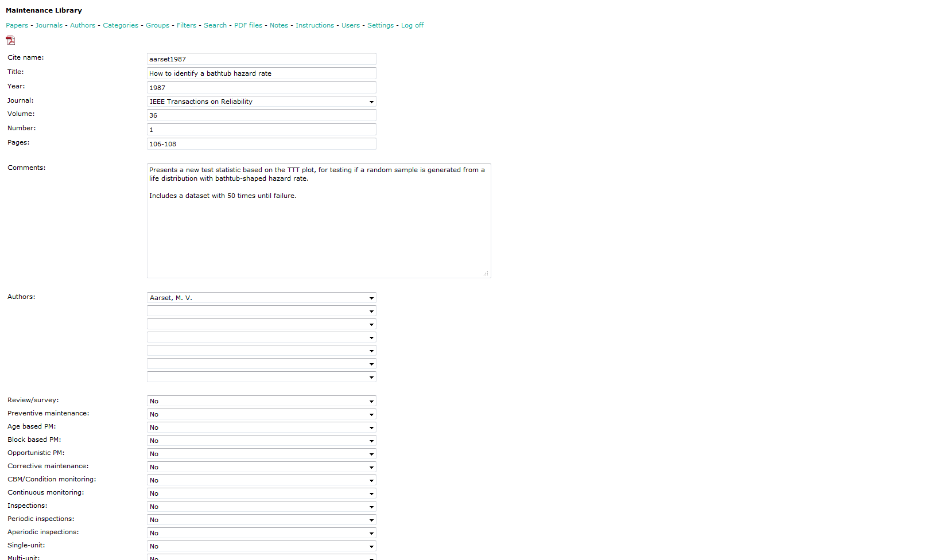This screenshot has width=947, height=560.
Task: Open the Preventive maintenance dropdown
Action: pyautogui.click(x=261, y=414)
